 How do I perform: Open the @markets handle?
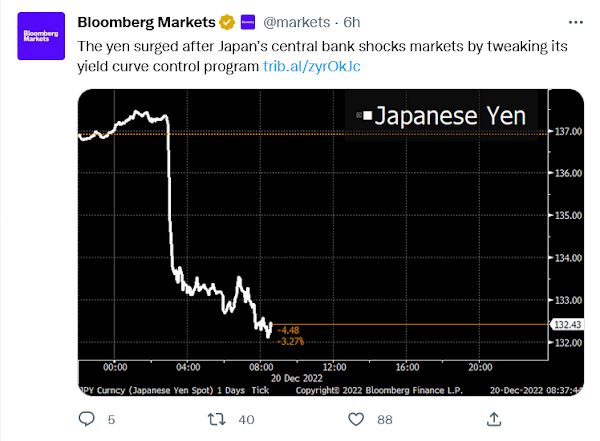pos(296,22)
